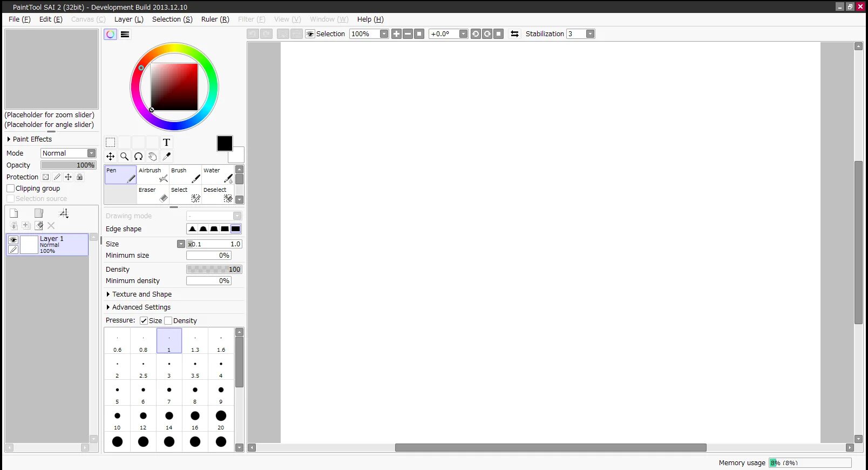Toggle Selection visibility eye

[310, 34]
